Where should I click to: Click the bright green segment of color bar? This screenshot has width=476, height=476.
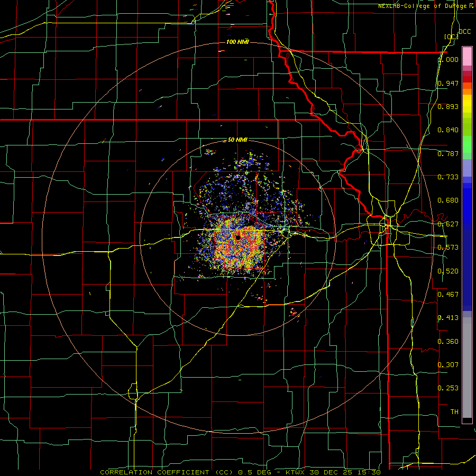point(467,144)
